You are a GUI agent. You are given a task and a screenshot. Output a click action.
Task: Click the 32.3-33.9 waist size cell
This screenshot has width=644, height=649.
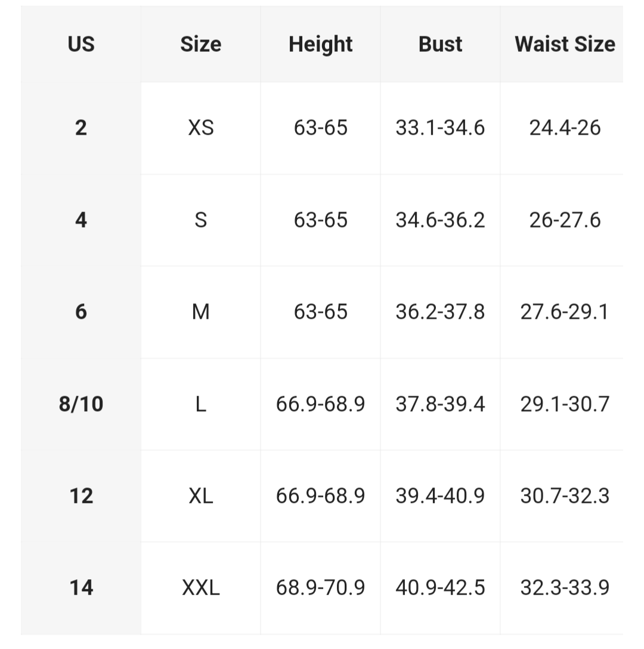[x=565, y=588]
